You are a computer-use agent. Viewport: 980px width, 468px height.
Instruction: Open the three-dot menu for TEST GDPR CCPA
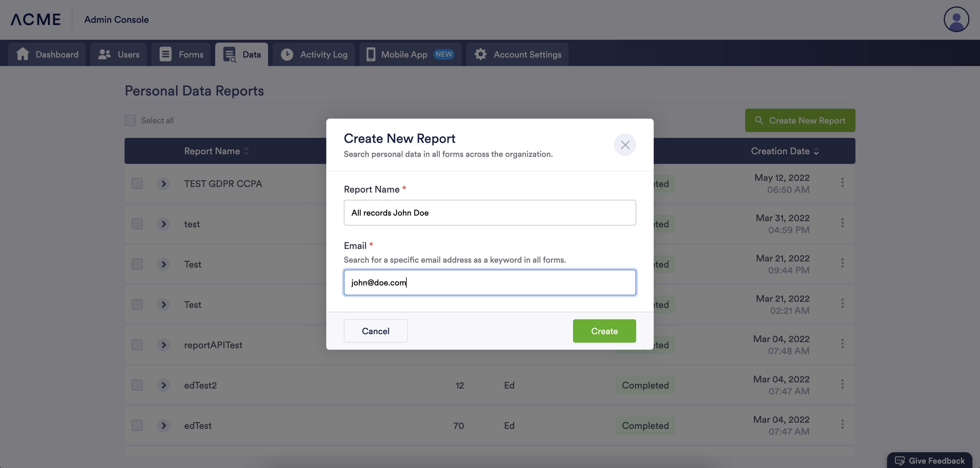click(x=842, y=183)
